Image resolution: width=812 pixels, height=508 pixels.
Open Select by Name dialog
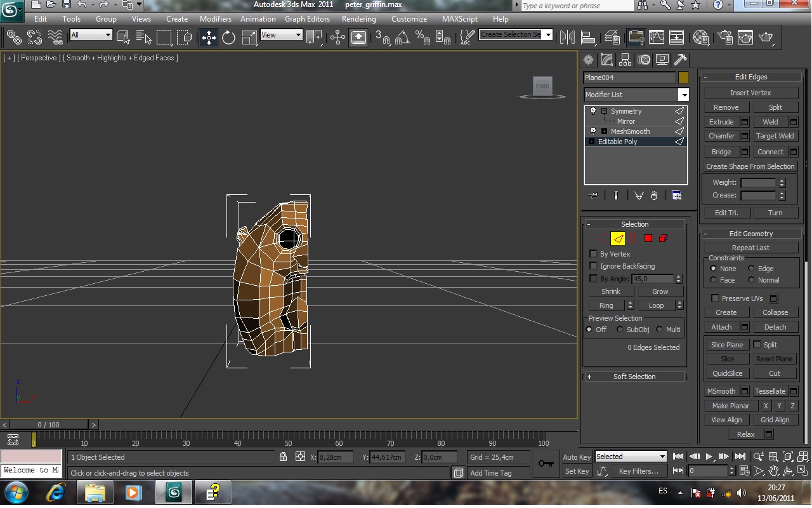pyautogui.click(x=143, y=37)
